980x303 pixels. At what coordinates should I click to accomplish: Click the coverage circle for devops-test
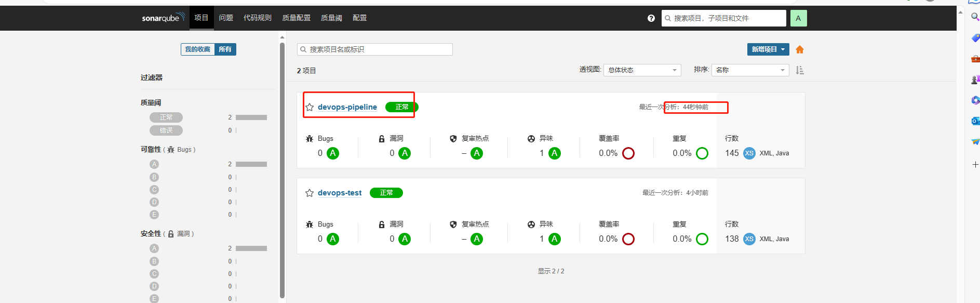pos(628,239)
